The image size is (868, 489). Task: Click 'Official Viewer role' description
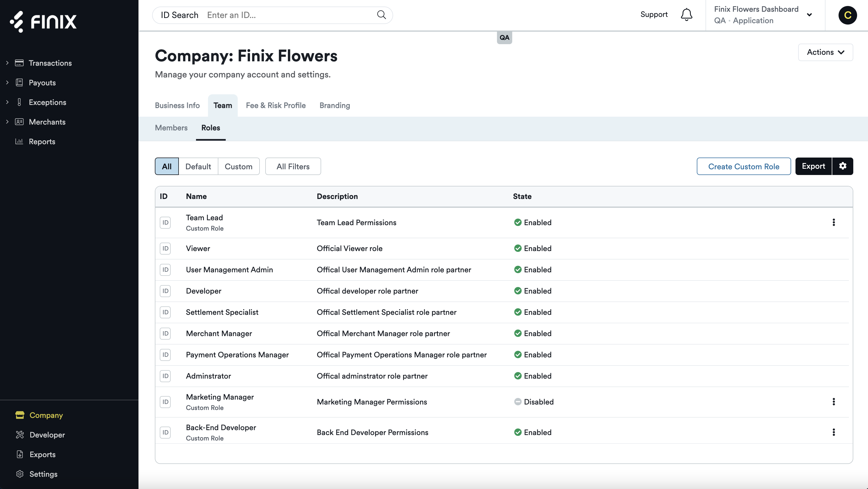349,248
